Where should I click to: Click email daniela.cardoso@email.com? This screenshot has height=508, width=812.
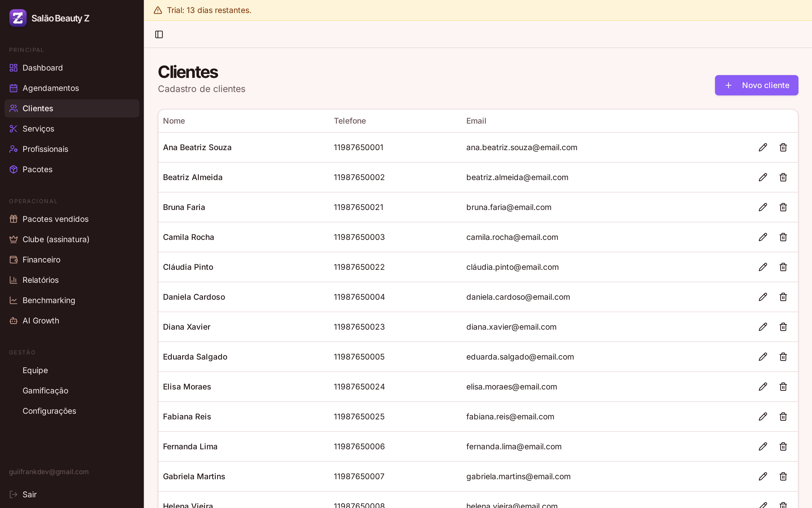pos(518,297)
